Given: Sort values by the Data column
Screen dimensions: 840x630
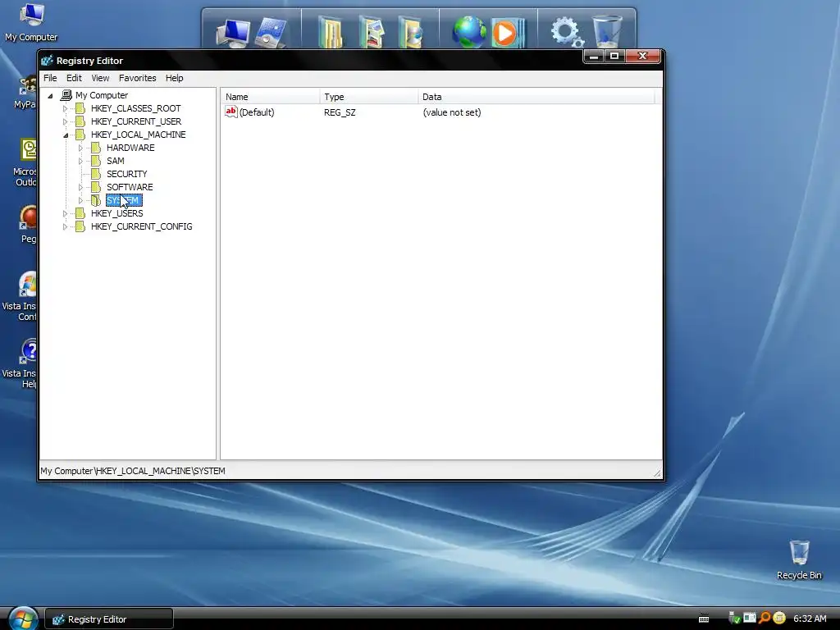Looking at the screenshot, I should click(x=536, y=97).
